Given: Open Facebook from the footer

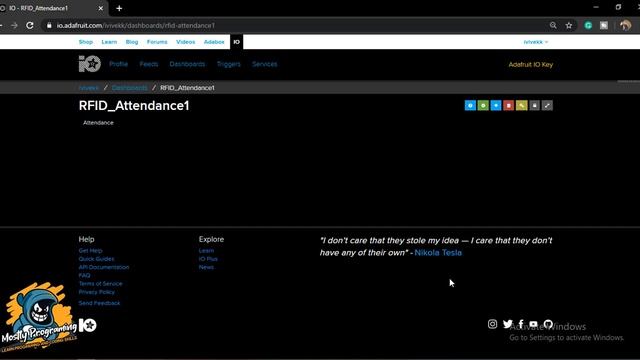Looking at the screenshot, I should tap(521, 324).
